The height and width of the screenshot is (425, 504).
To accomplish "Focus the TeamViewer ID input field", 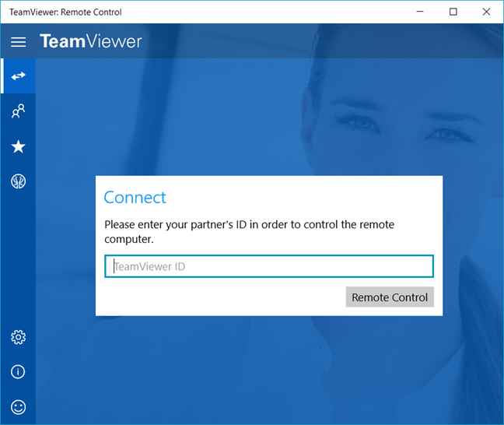I will [269, 266].
